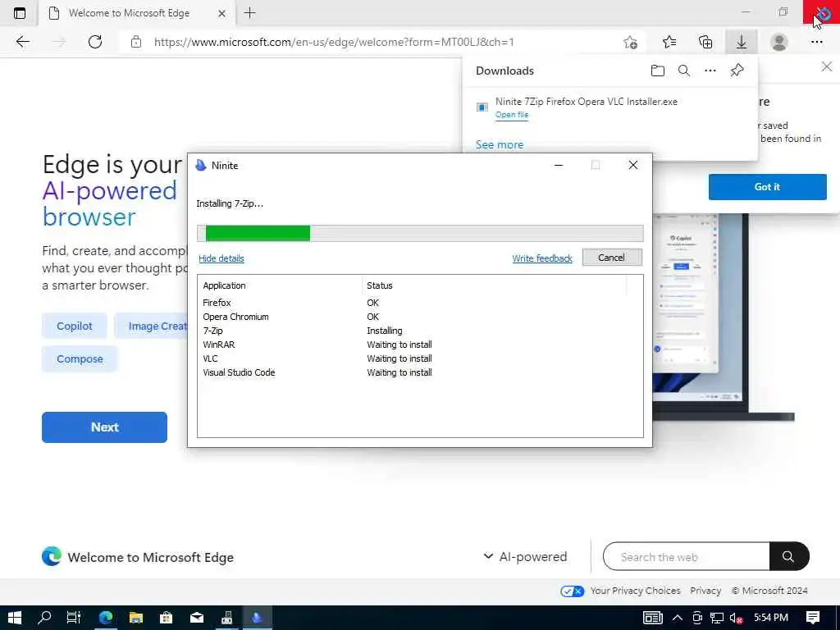Dismiss the side notification with X

pyautogui.click(x=827, y=66)
